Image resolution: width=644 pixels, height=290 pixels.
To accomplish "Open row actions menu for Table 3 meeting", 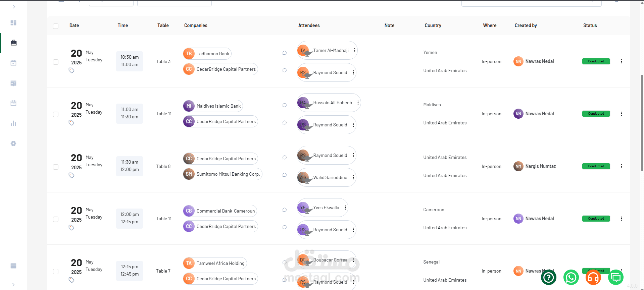I will coord(621,61).
